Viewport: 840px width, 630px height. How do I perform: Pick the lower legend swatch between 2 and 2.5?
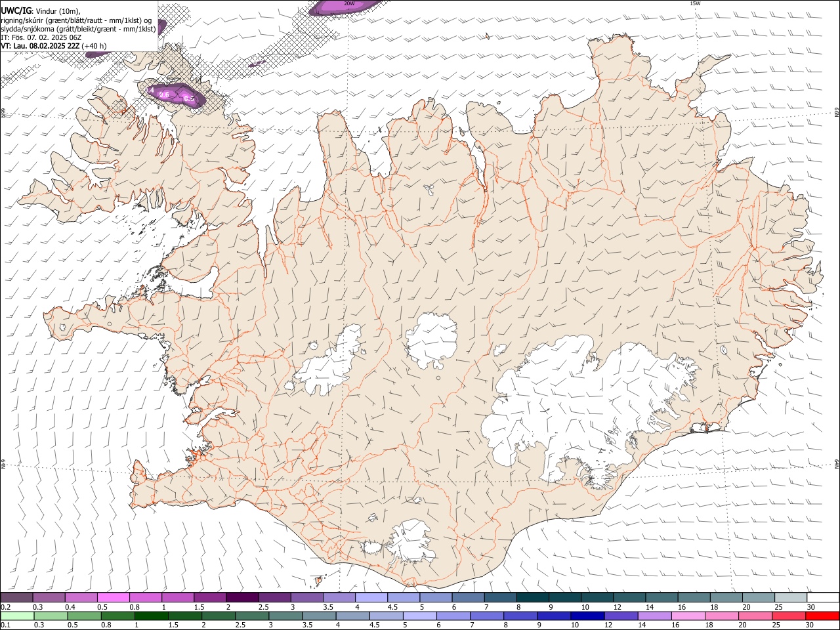[219, 616]
